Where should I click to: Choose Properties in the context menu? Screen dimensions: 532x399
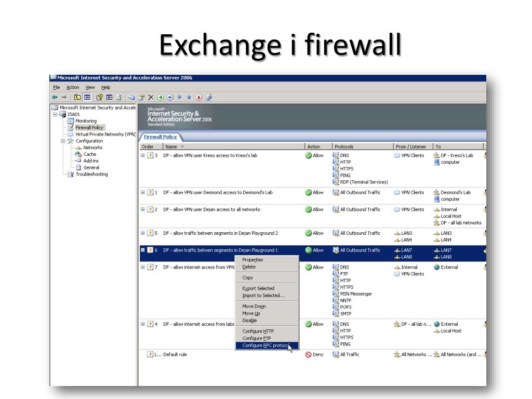267,260
